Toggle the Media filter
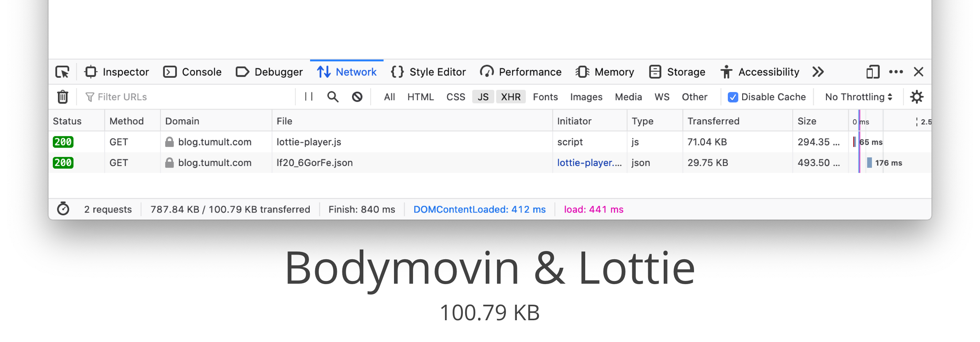980x342 pixels. (x=628, y=97)
